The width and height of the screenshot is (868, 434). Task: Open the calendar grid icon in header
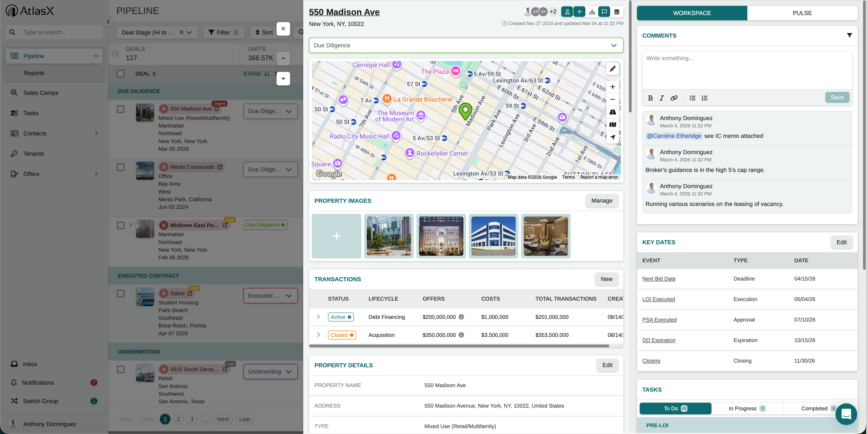point(617,12)
